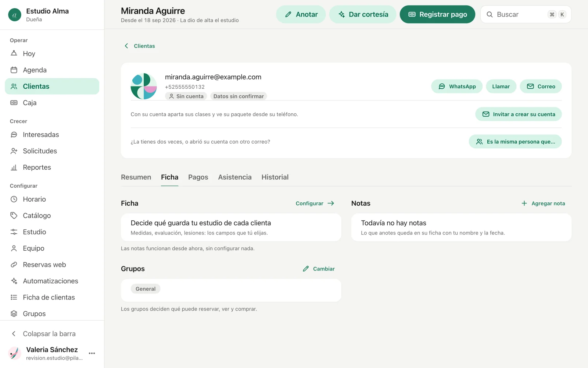
Task: Open Equipo page
Action: coord(52,248)
